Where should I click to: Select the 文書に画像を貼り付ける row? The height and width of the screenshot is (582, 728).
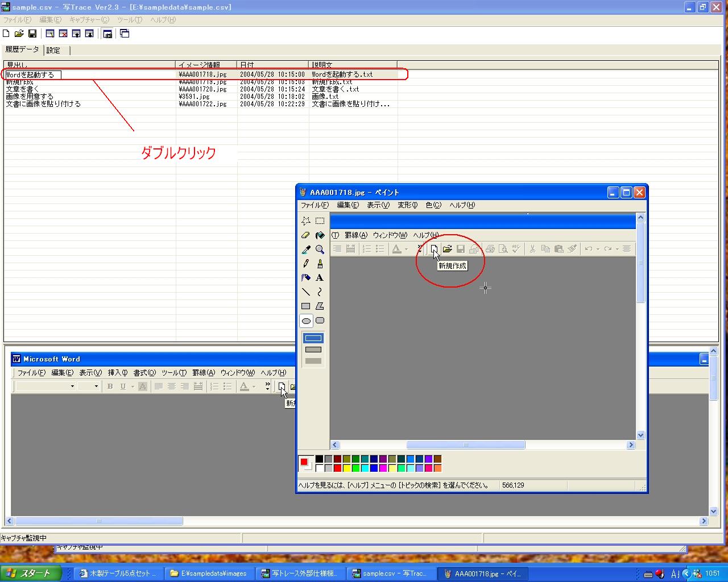(200, 104)
